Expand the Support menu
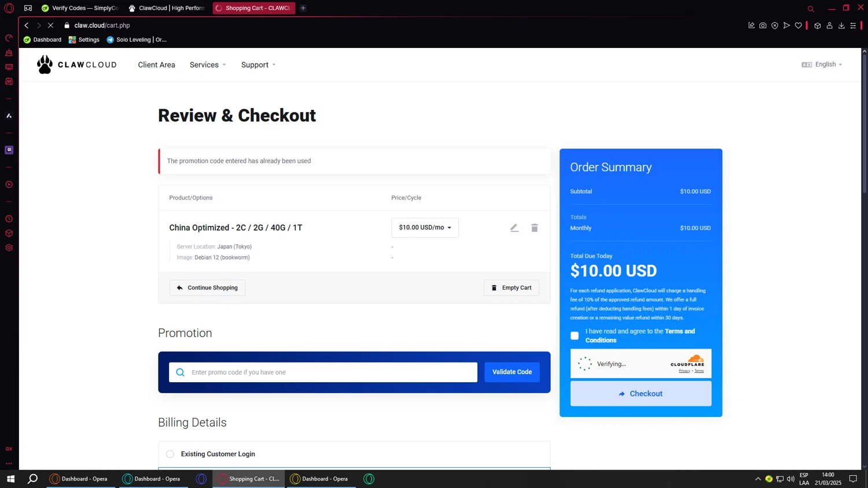The width and height of the screenshot is (868, 488). [x=258, y=65]
